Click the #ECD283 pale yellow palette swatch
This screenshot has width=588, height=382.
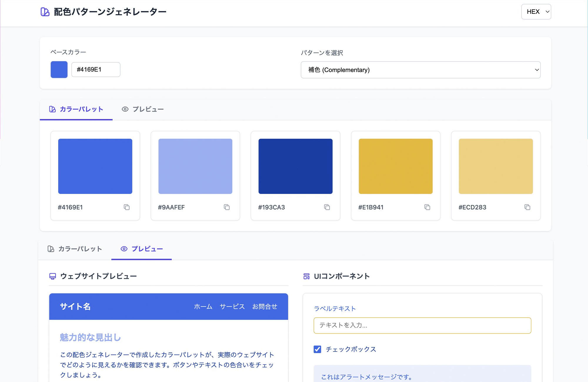(x=496, y=166)
